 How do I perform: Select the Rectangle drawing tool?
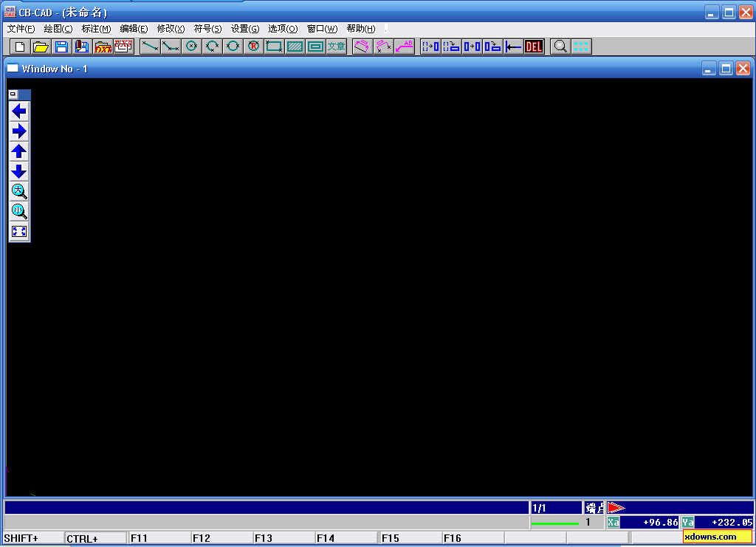pyautogui.click(x=274, y=47)
